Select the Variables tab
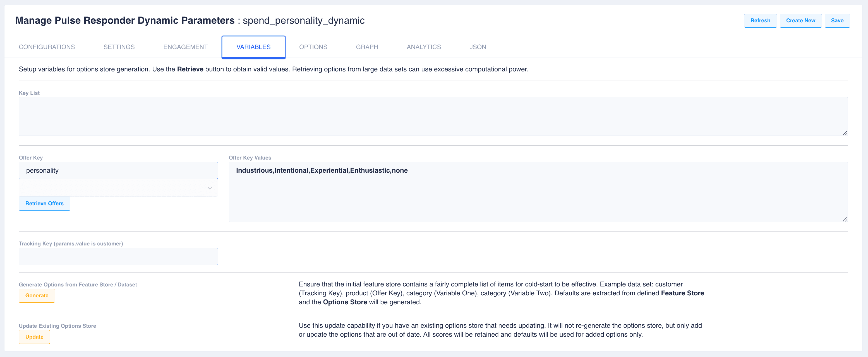This screenshot has height=357, width=868. click(253, 47)
